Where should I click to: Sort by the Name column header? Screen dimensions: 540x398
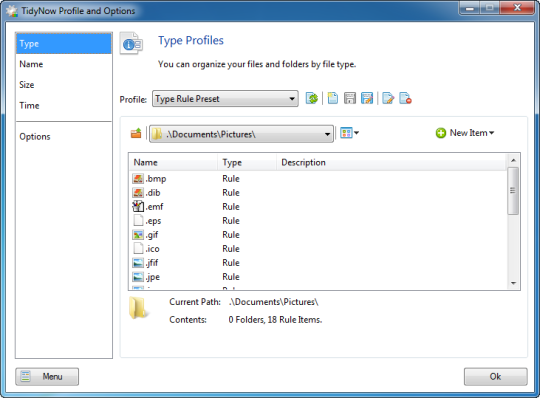173,162
